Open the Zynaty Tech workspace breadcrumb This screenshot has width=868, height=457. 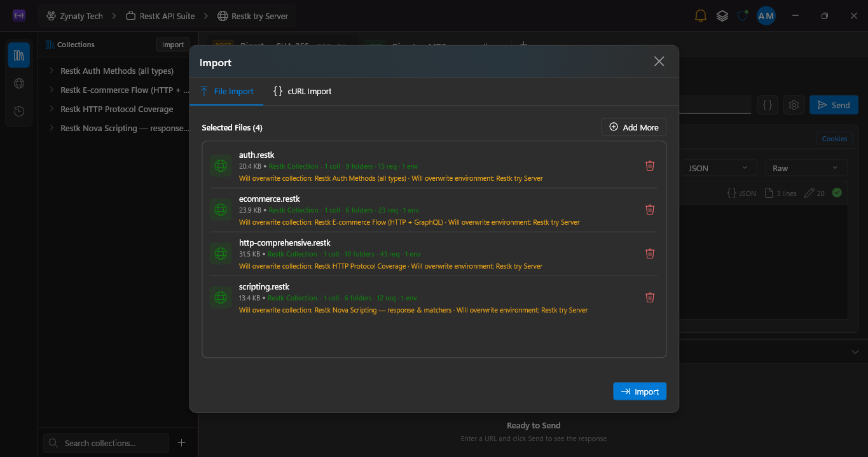74,16
